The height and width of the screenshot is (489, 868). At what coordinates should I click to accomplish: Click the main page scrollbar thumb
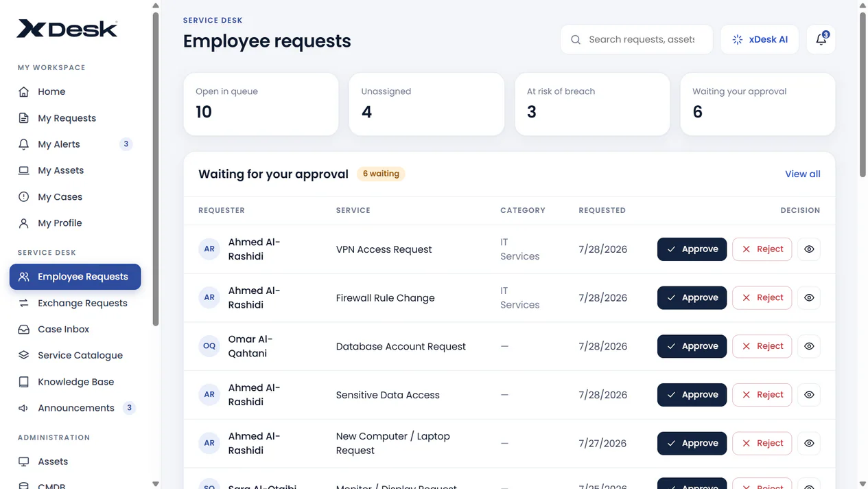(863, 94)
